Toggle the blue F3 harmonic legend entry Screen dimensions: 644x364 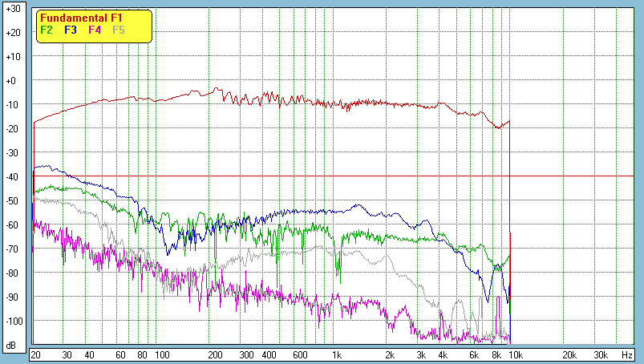click(x=70, y=30)
